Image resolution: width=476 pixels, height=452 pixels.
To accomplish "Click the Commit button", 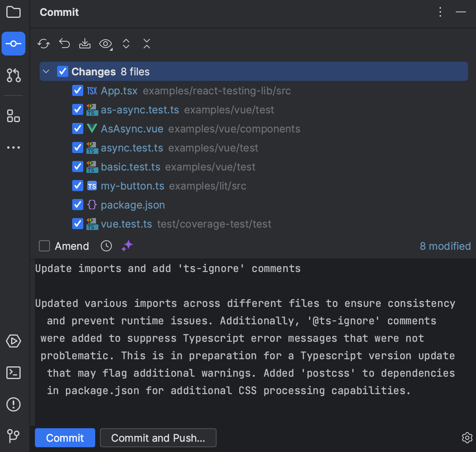I will click(x=65, y=438).
